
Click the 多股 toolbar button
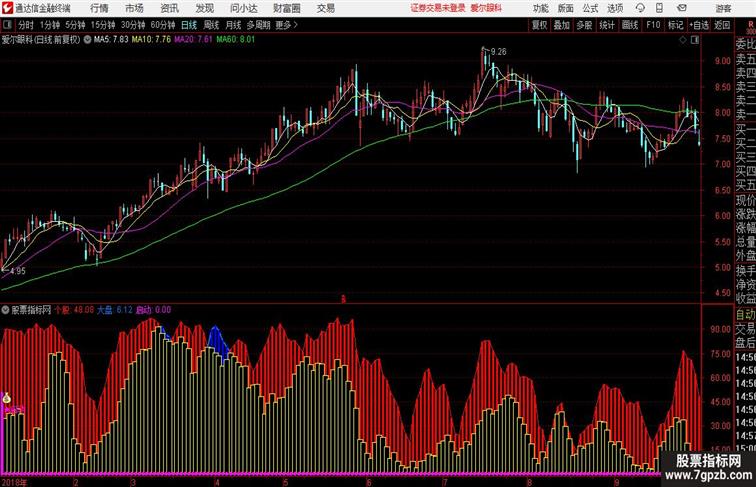click(584, 25)
